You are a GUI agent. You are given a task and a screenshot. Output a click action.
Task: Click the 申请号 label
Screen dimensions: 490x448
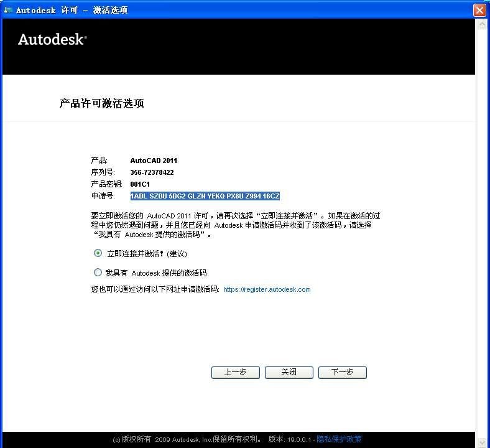103,196
